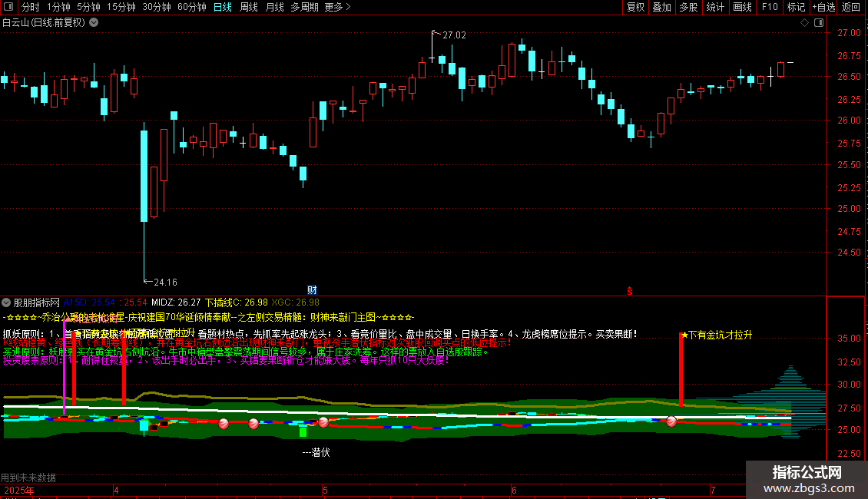This screenshot has height=499, width=868.
Task: Click month 7 marker on timeline
Action: 713,491
